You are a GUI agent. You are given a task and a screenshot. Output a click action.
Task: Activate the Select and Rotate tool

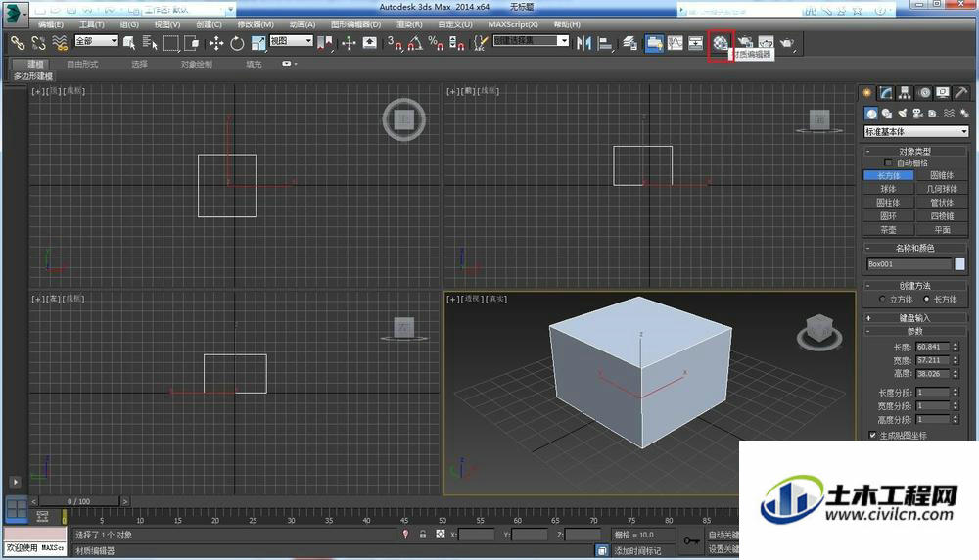(237, 43)
